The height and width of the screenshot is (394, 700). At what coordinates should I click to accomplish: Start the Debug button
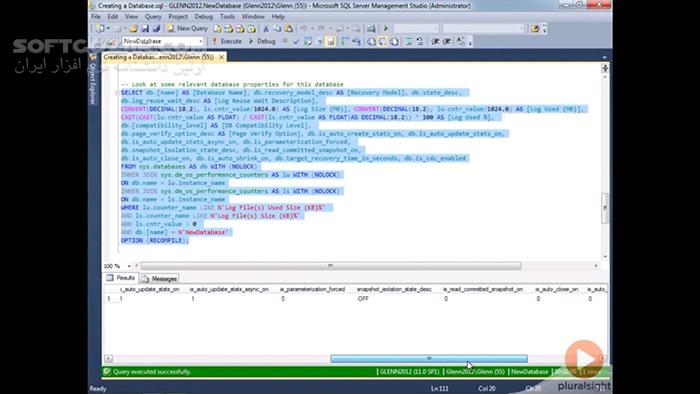262,41
